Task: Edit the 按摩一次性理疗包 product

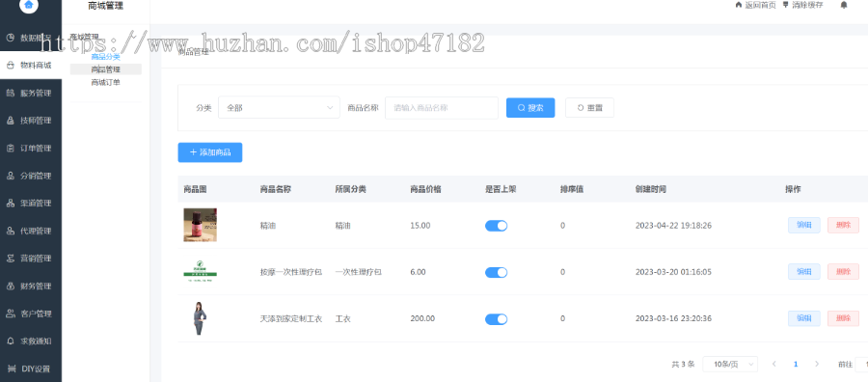Action: pyautogui.click(x=803, y=271)
